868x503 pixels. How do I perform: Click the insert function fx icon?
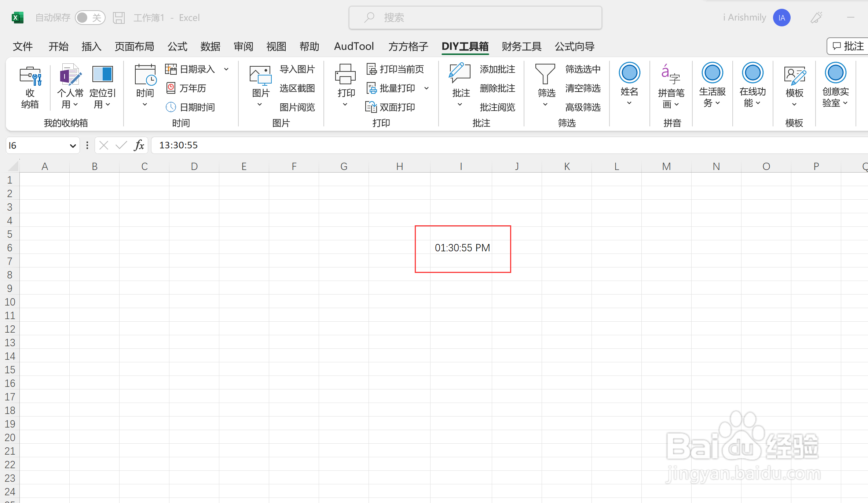coord(139,145)
